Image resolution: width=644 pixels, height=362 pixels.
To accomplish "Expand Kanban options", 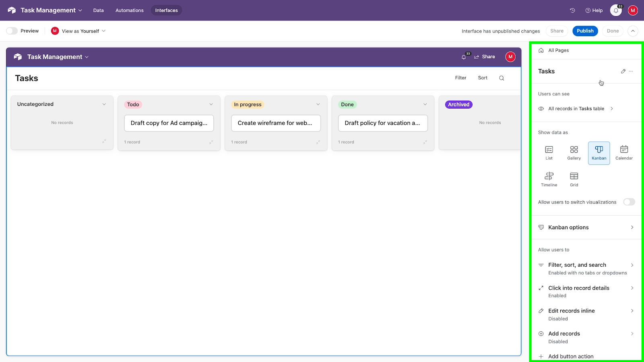I will click(x=586, y=227).
